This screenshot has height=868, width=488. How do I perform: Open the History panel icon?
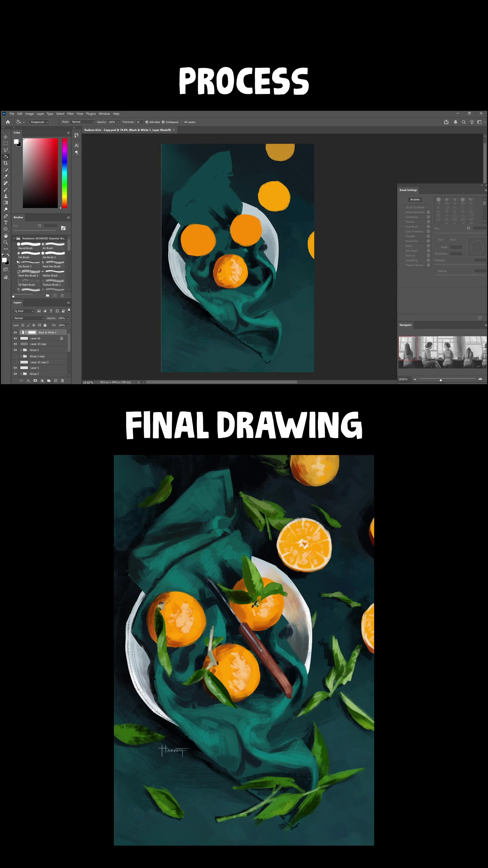tap(76, 135)
